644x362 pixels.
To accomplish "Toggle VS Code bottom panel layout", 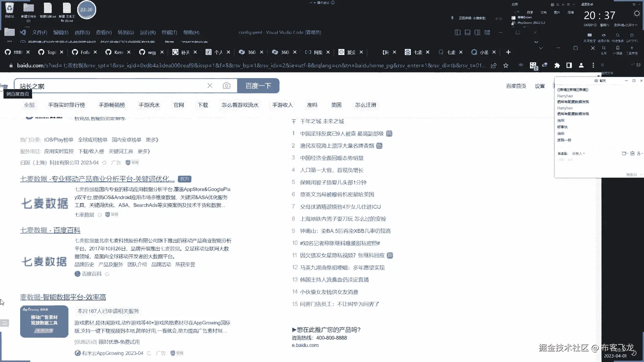I will click(468, 33).
